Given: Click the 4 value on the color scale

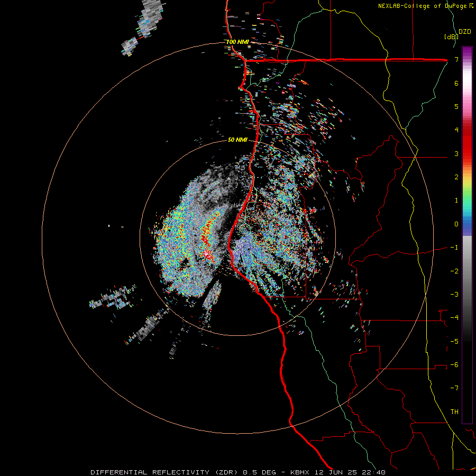Looking at the screenshot, I should pyautogui.click(x=456, y=130).
